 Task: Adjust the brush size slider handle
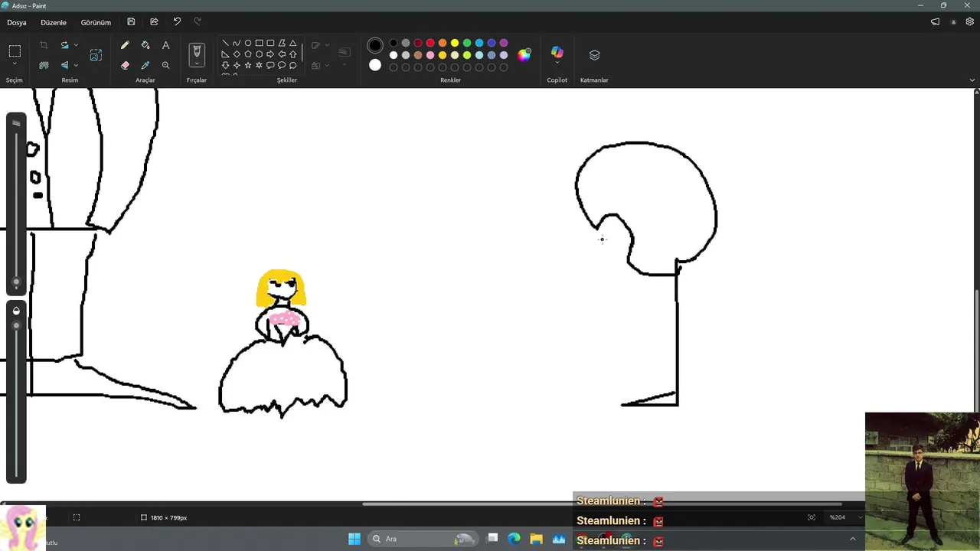coord(16,282)
